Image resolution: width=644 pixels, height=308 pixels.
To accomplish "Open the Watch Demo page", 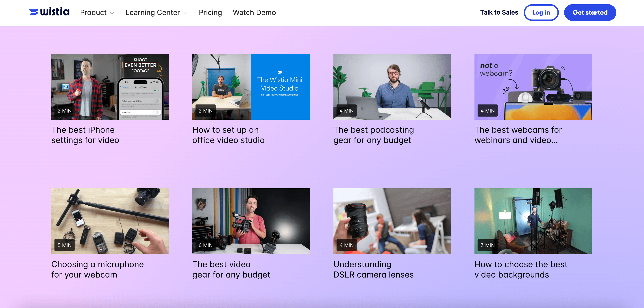I will (254, 13).
